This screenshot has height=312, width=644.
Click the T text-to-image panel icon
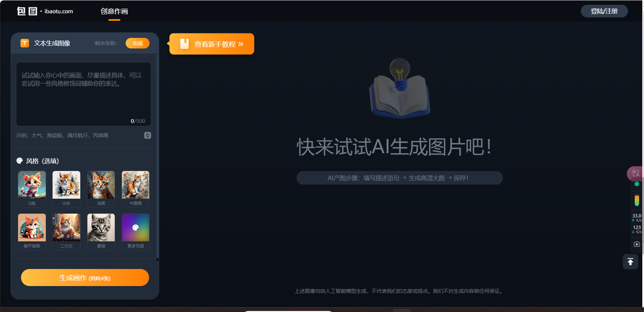(x=24, y=43)
